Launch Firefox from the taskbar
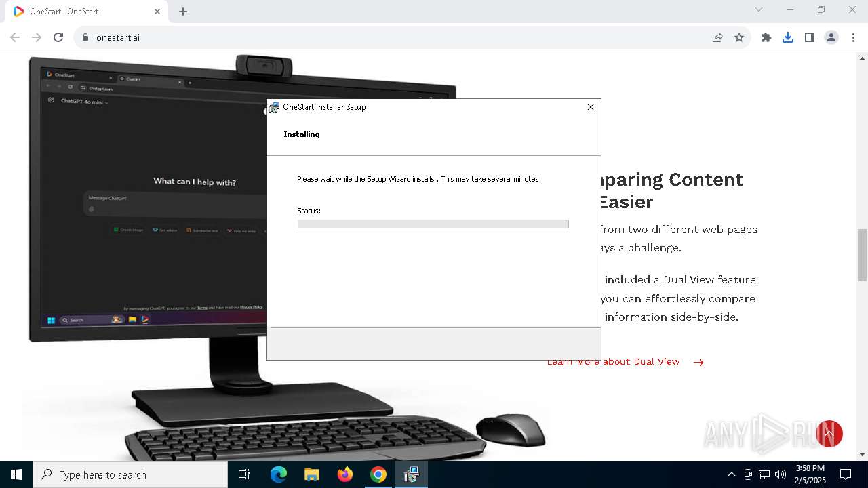Screen dimensions: 868x488 (345, 474)
